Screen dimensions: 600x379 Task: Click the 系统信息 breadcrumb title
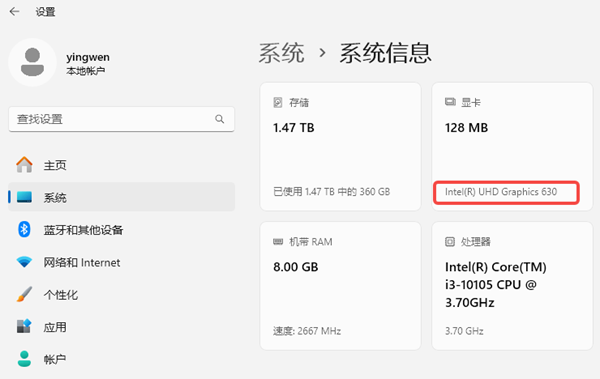[385, 53]
